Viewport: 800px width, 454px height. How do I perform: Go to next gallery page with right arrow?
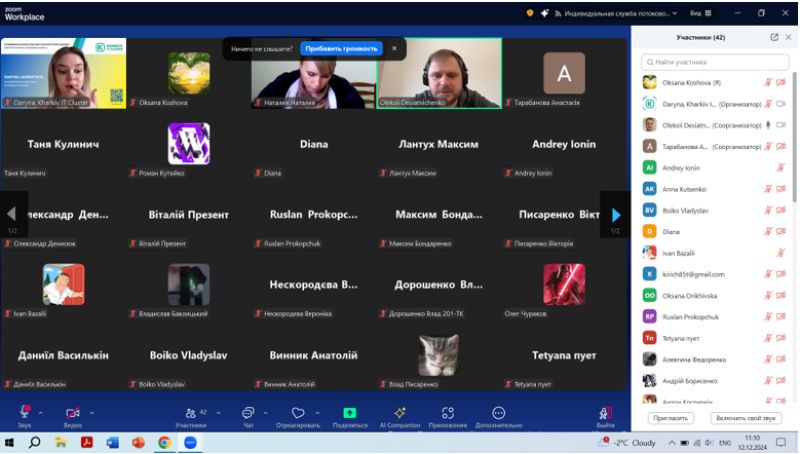click(616, 214)
